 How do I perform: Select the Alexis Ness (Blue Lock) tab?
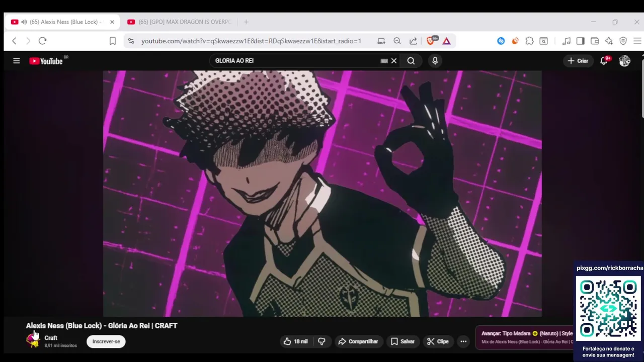click(x=62, y=22)
